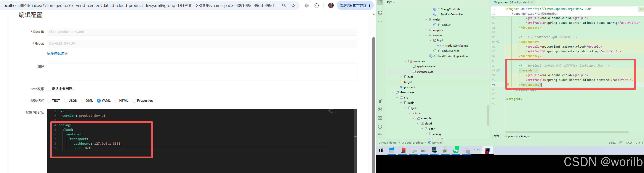The width and height of the screenshot is (644, 173).
Task: Select the XML format radio button
Action: click(83, 101)
